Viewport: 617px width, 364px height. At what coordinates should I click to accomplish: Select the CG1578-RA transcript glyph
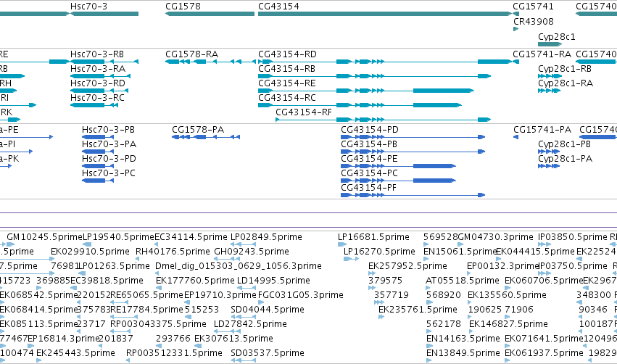point(210,62)
